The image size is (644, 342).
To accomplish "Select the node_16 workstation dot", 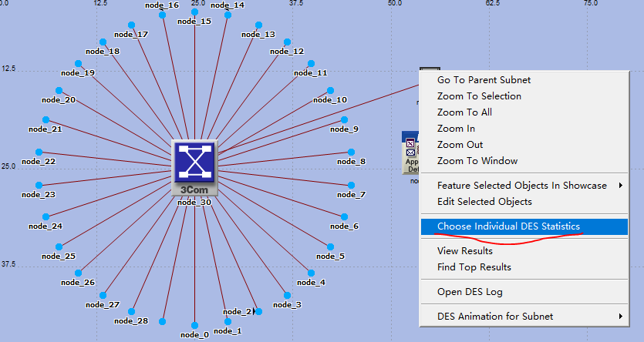I will click(x=162, y=15).
